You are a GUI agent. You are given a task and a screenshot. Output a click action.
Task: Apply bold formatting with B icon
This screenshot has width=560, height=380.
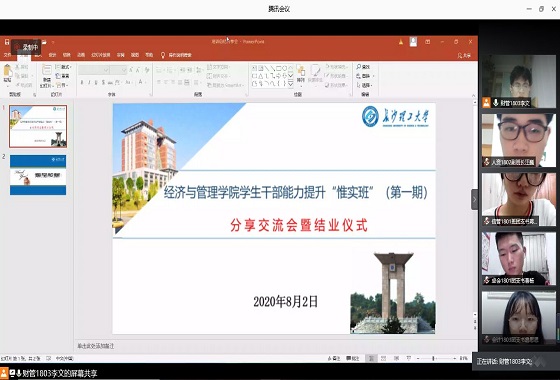(82, 82)
